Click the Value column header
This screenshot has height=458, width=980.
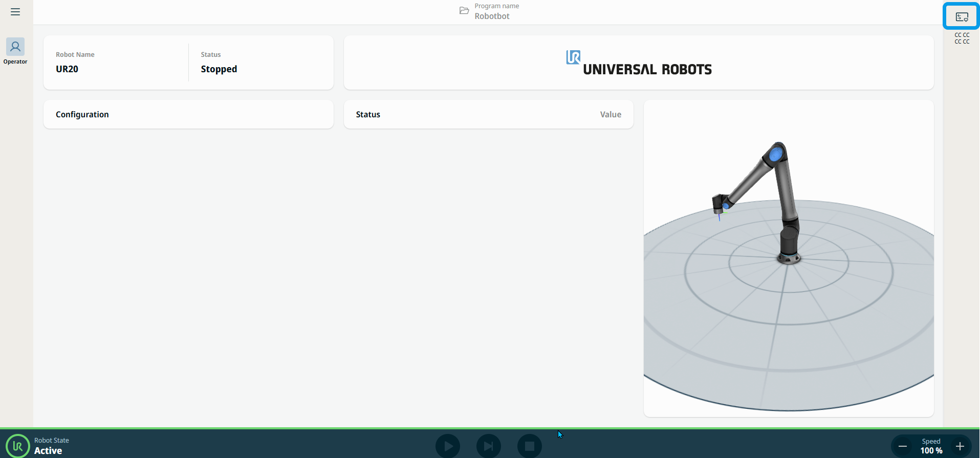[x=610, y=114]
